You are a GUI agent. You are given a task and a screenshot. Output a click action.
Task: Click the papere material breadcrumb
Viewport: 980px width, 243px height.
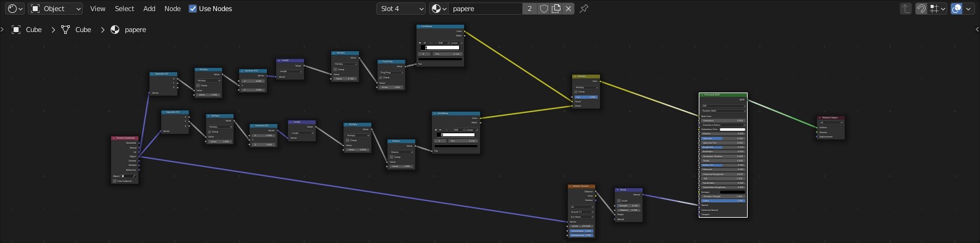[x=129, y=30]
